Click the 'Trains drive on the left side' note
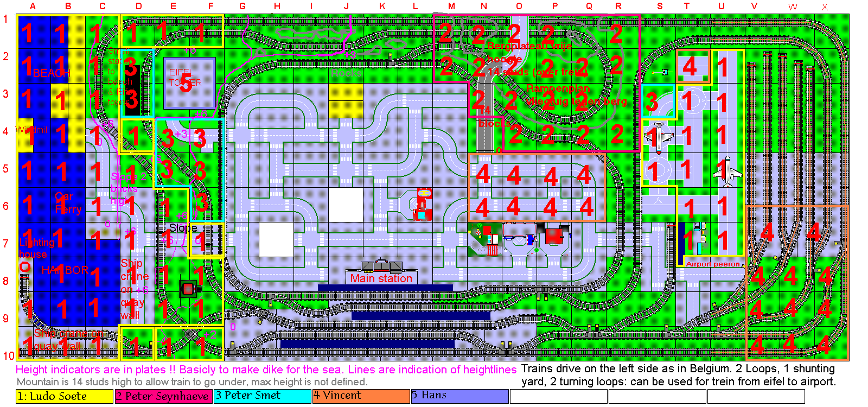Viewport: 868px width, 407px height. [678, 375]
